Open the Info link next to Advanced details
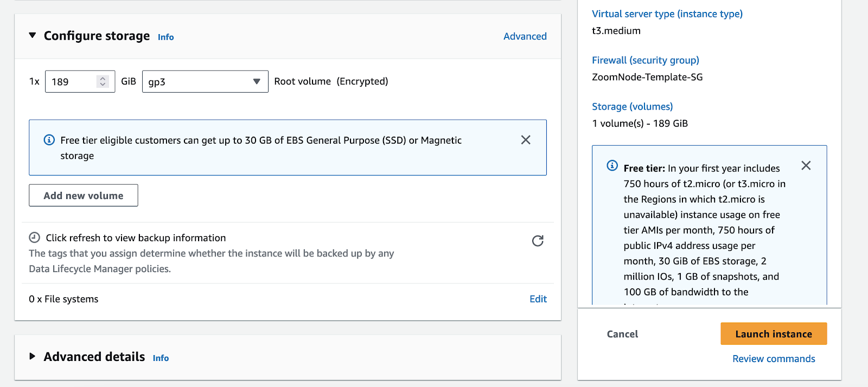Screen dimensions: 868x387 161,358
